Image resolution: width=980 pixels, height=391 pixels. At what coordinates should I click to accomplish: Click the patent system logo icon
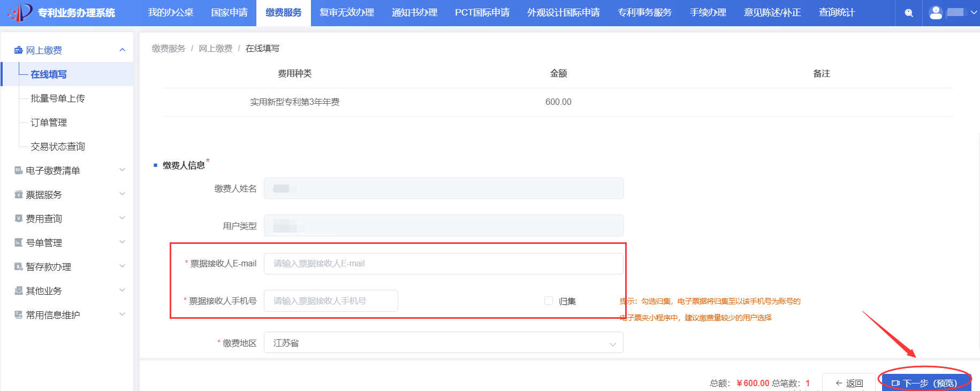[20, 12]
